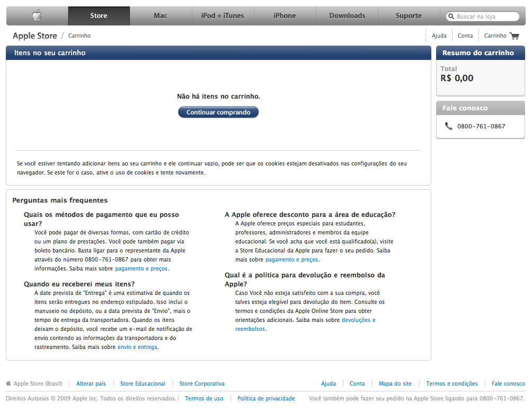Click 'Alterar país' in the footer
Screen dimensions: 532x419
[x=91, y=383]
